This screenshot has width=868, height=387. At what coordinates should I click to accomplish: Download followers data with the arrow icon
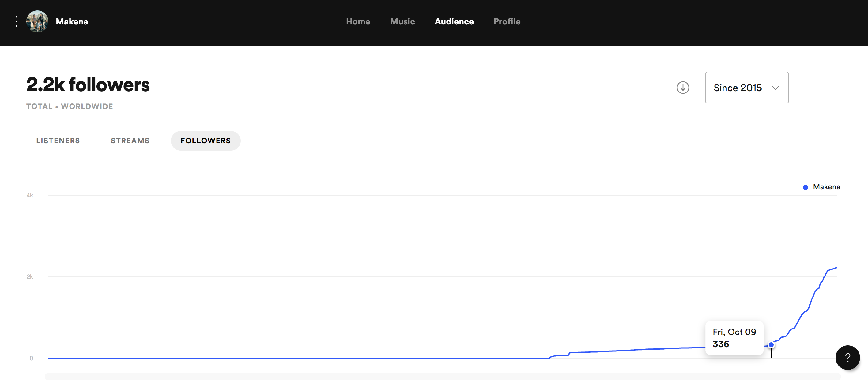[683, 88]
